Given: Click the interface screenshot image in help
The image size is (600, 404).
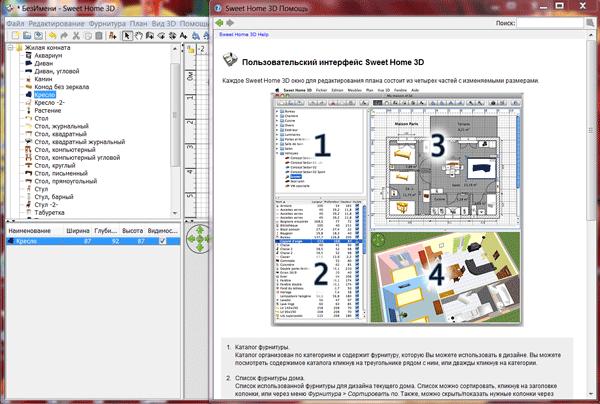Looking at the screenshot, I should pyautogui.click(x=397, y=207).
